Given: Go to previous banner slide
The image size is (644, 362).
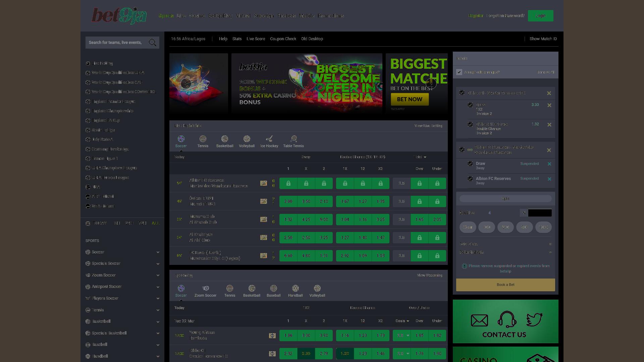Looking at the screenshot, I should [x=186, y=83].
